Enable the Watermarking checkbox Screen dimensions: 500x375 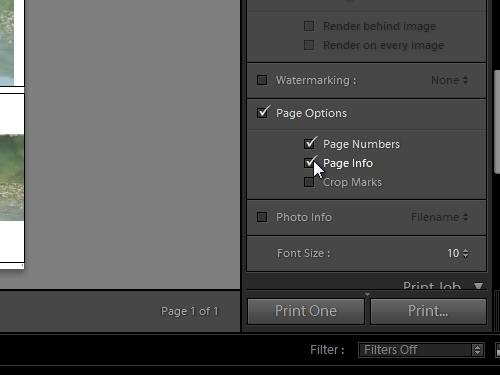(262, 80)
